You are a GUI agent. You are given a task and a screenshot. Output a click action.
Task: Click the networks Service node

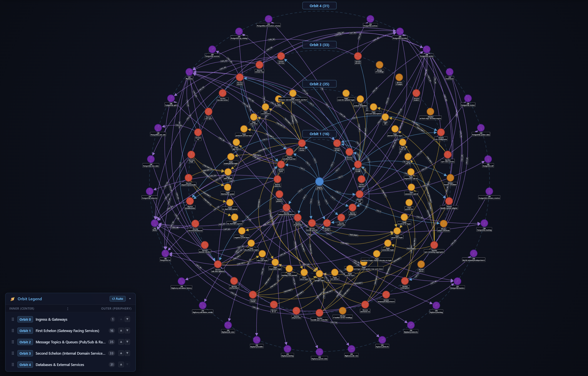(x=277, y=179)
